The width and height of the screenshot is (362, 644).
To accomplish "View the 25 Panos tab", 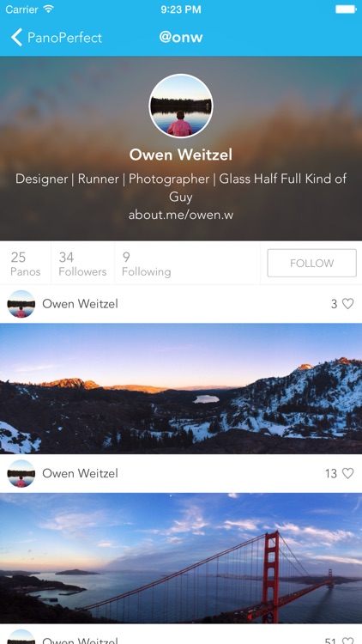I will point(26,264).
